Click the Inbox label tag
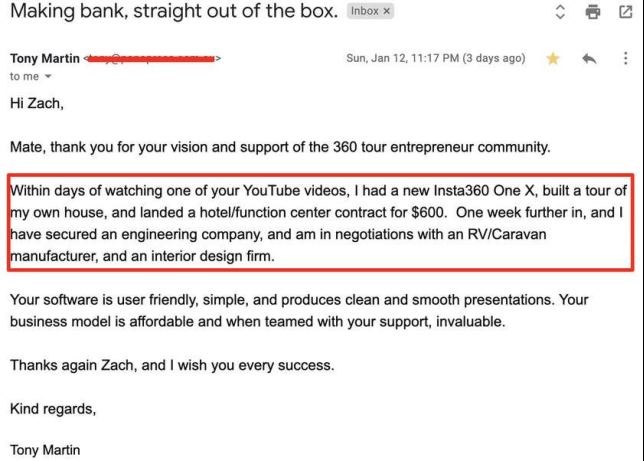Image resolution: width=644 pixels, height=461 pixels. [x=365, y=11]
